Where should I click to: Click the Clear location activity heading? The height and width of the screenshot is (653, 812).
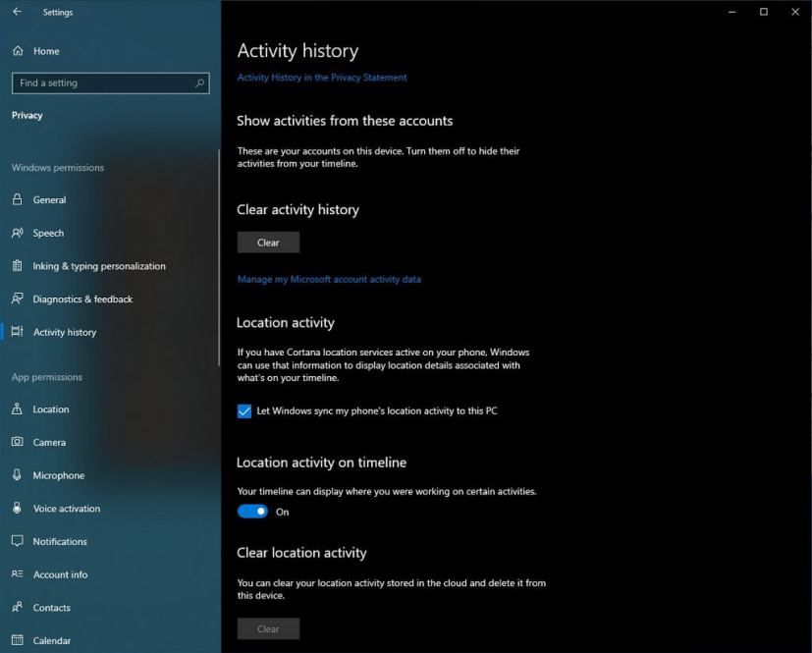[x=301, y=553]
